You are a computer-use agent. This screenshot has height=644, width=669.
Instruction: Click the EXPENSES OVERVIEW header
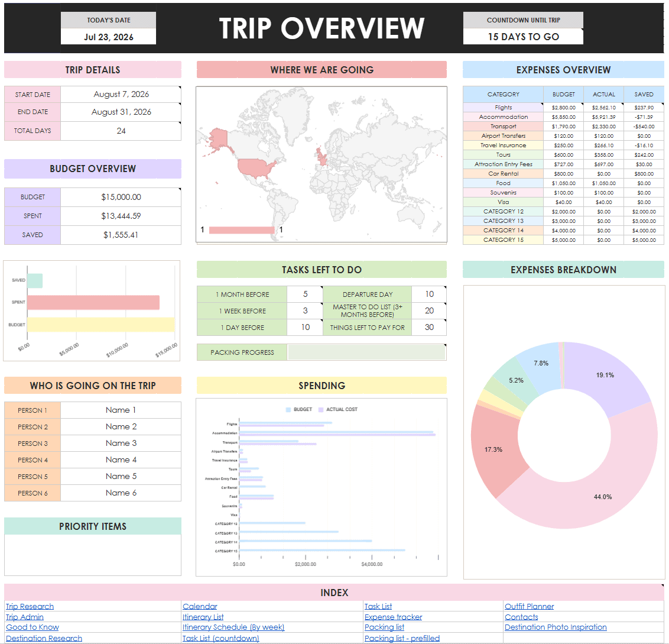pos(563,70)
